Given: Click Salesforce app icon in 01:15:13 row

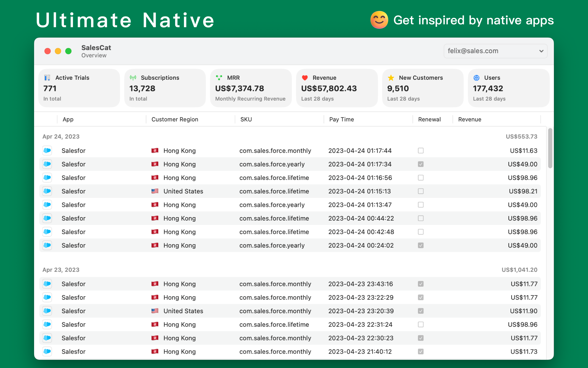Looking at the screenshot, I should 47,191.
